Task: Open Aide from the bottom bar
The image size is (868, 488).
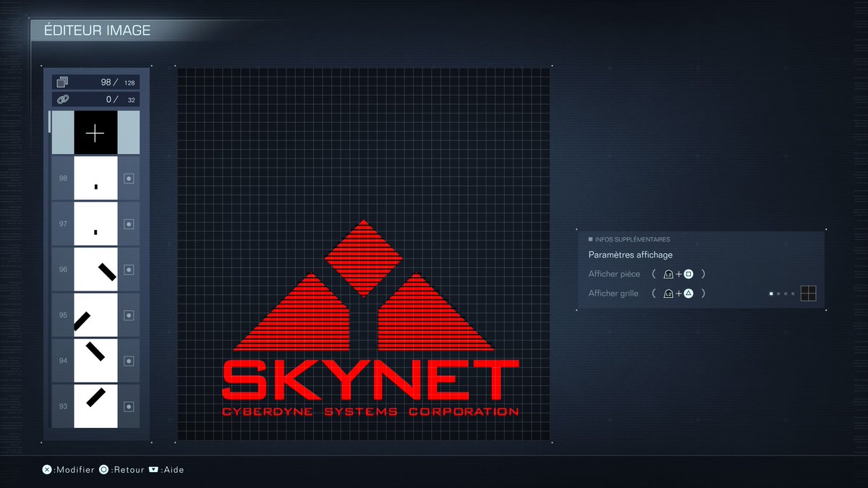Action: 174,470
